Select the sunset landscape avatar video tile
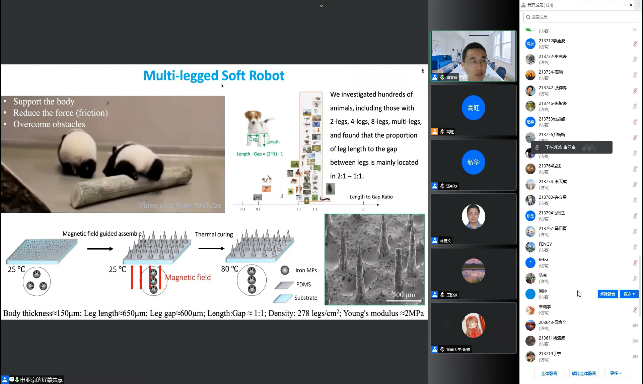The width and height of the screenshot is (643, 384). coord(473,273)
